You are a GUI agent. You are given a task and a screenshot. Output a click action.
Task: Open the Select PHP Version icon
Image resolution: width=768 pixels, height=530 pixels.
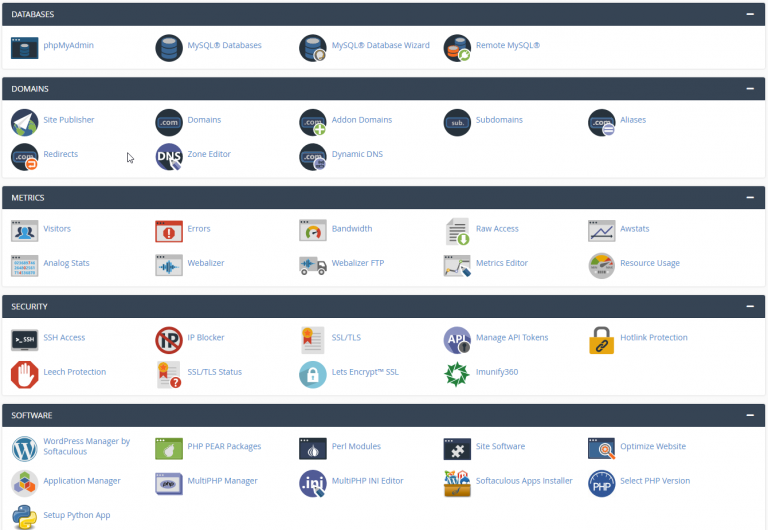[x=601, y=482]
